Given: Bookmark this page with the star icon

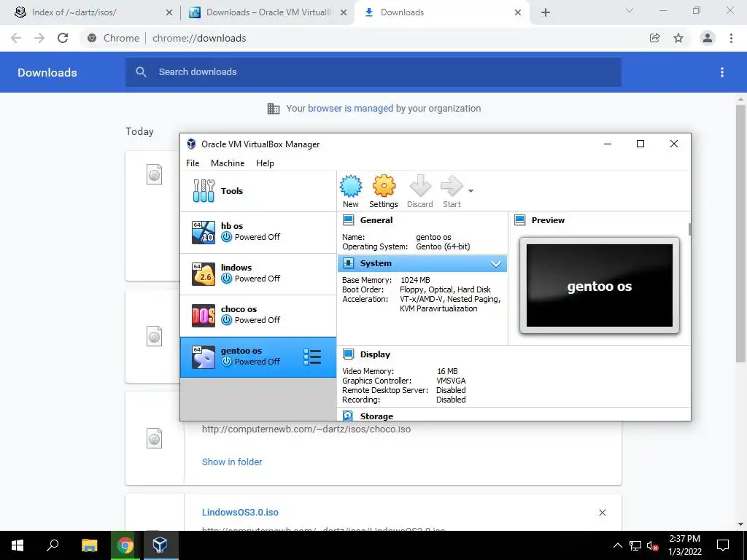Looking at the screenshot, I should 678,38.
